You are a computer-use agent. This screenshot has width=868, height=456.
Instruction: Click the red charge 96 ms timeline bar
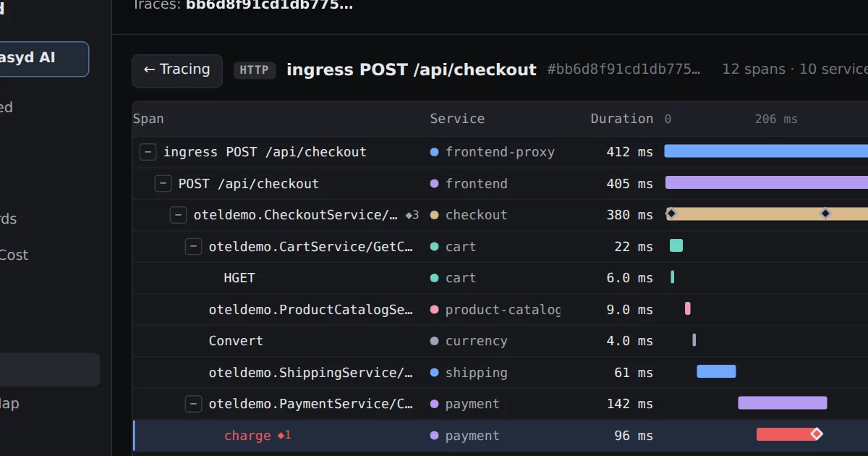click(786, 434)
